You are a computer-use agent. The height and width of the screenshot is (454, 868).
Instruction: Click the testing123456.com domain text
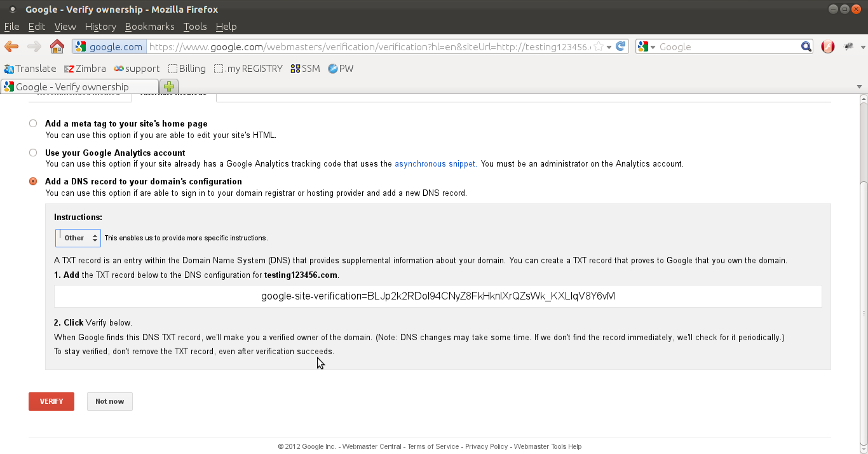tap(301, 275)
